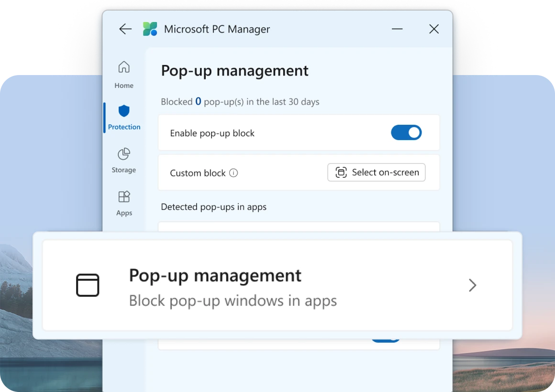
Task: Open Pop-up management details via right arrow
Action: click(472, 285)
